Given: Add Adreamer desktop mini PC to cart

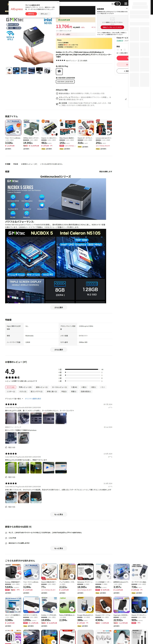Looking at the screenshot, I should 90,576.
